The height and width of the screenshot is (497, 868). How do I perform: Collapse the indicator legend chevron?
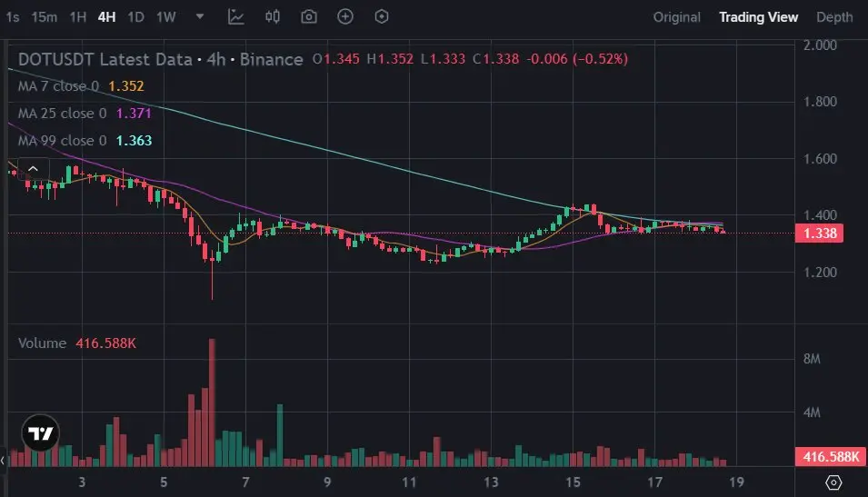coord(33,168)
